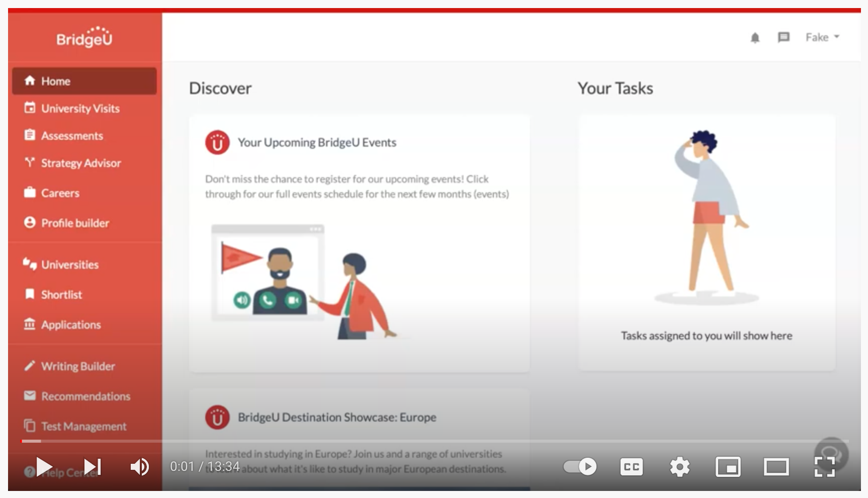Open video settings gear

[680, 467]
